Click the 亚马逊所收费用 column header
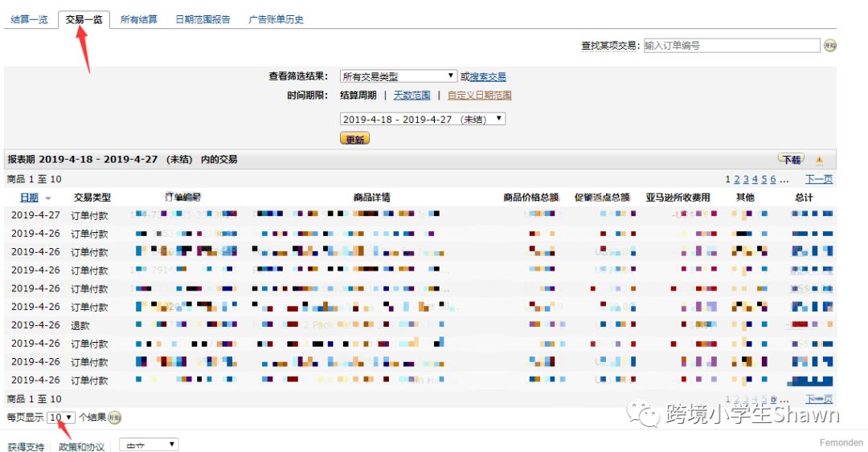Viewport: 868px width, 452px height. click(678, 197)
